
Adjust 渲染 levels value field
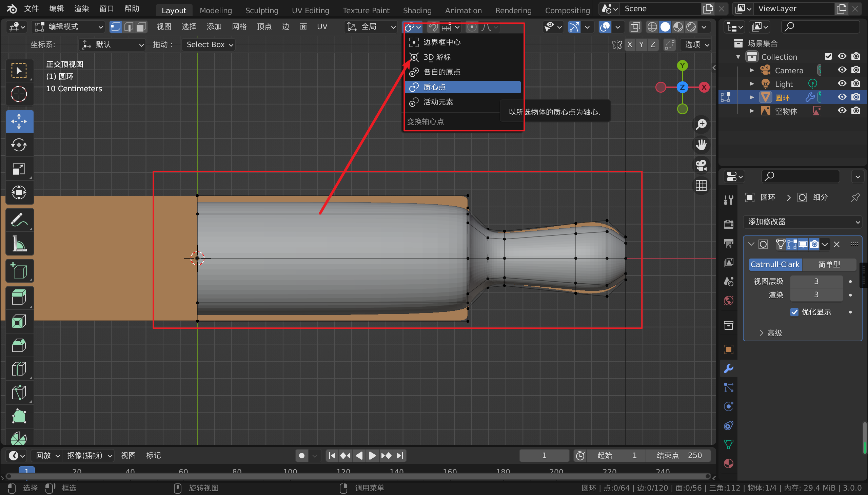coord(816,295)
